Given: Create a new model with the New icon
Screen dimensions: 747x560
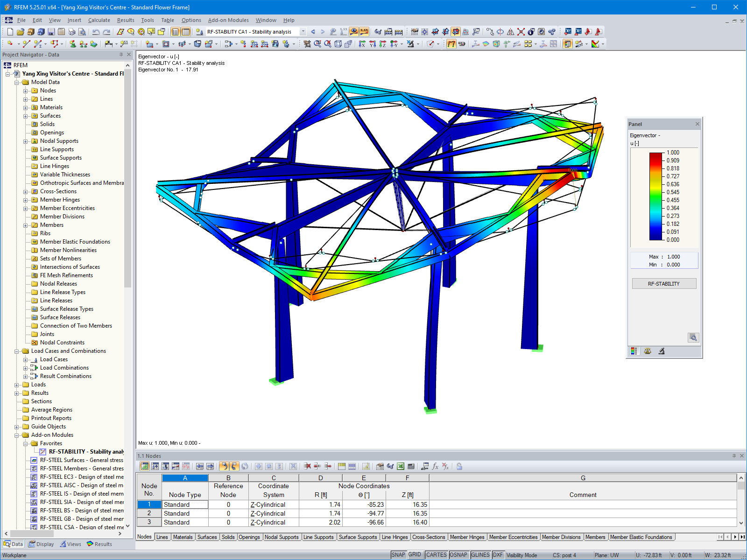Looking at the screenshot, I should 10,32.
